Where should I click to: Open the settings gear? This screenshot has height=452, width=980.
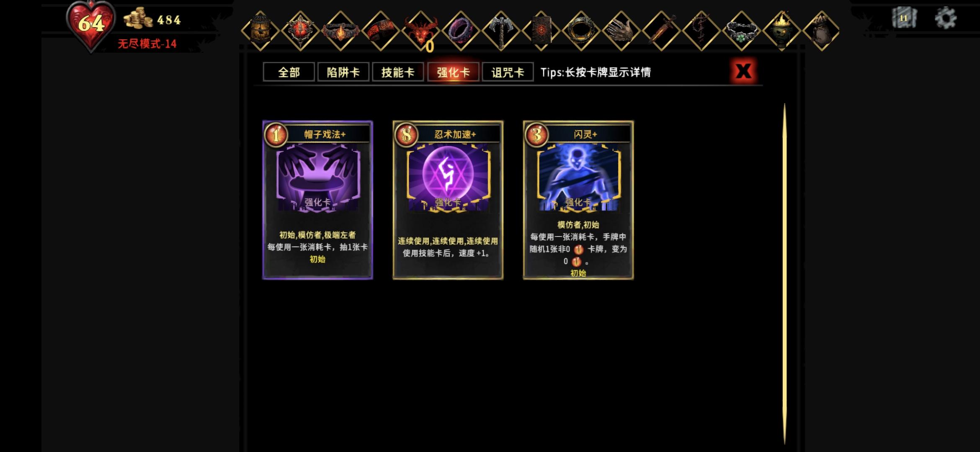pyautogui.click(x=945, y=18)
